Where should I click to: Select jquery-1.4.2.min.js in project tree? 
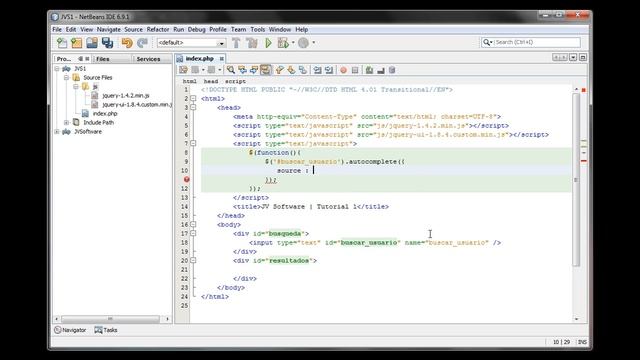click(x=126, y=96)
